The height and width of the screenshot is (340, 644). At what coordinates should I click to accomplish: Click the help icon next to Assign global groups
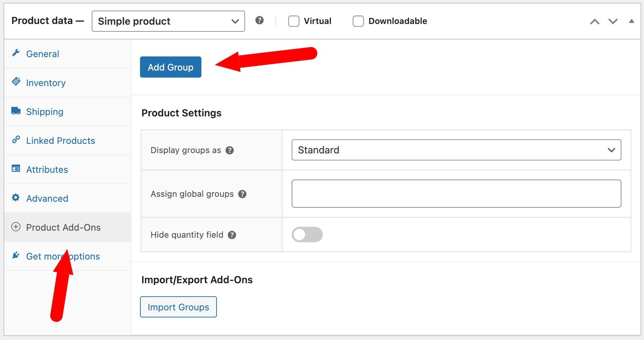(x=242, y=194)
